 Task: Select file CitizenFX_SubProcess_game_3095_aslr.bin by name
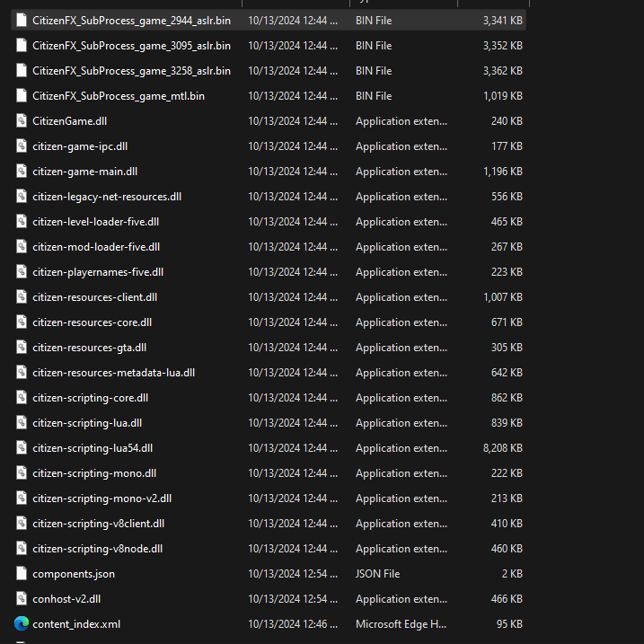(x=131, y=46)
